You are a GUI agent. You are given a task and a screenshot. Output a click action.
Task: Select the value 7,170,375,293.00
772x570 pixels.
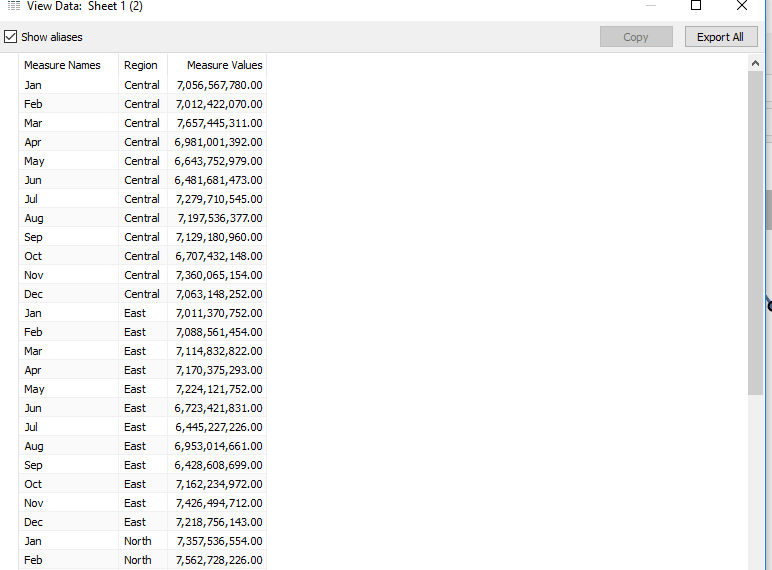(220, 370)
